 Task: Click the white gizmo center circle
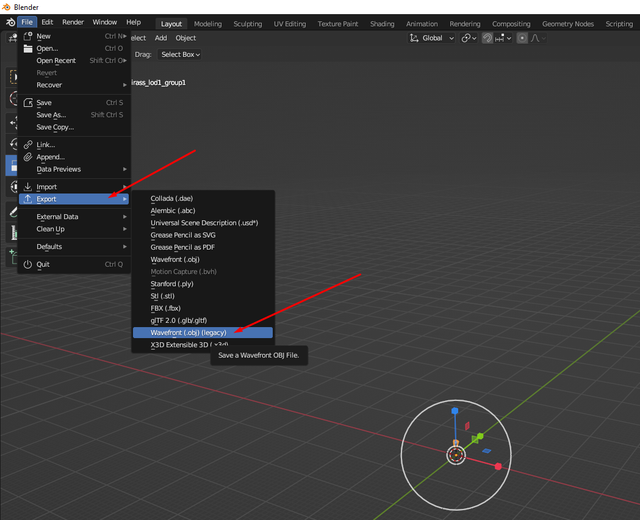[x=456, y=455]
